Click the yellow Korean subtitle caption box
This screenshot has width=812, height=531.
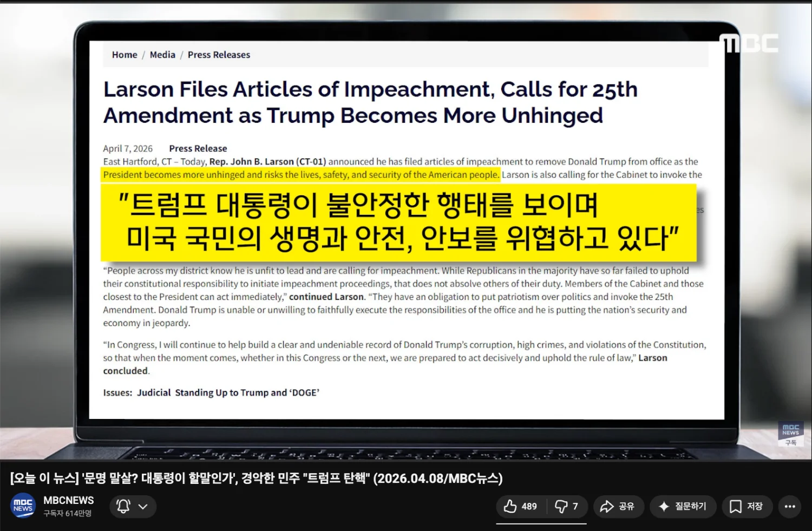tap(398, 222)
